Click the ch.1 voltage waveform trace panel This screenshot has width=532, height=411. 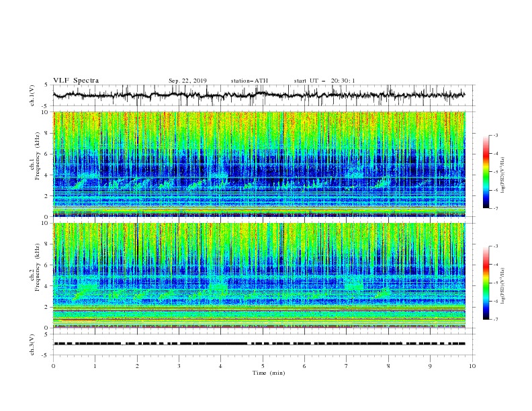click(263, 95)
